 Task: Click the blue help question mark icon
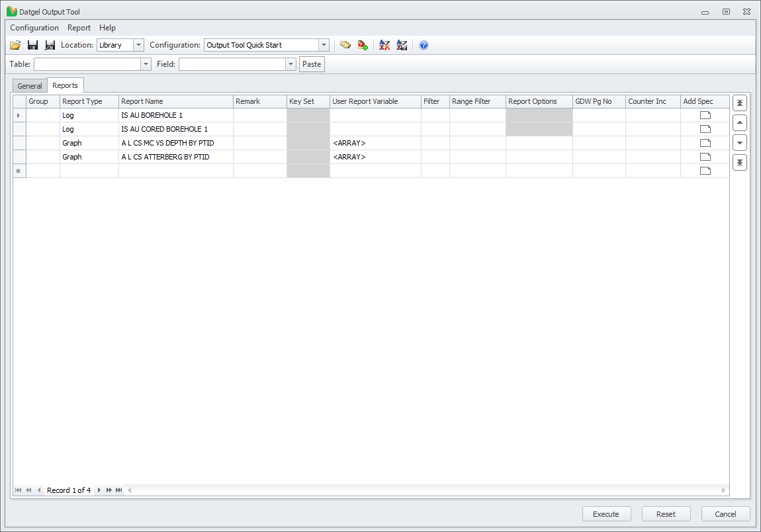tap(424, 45)
